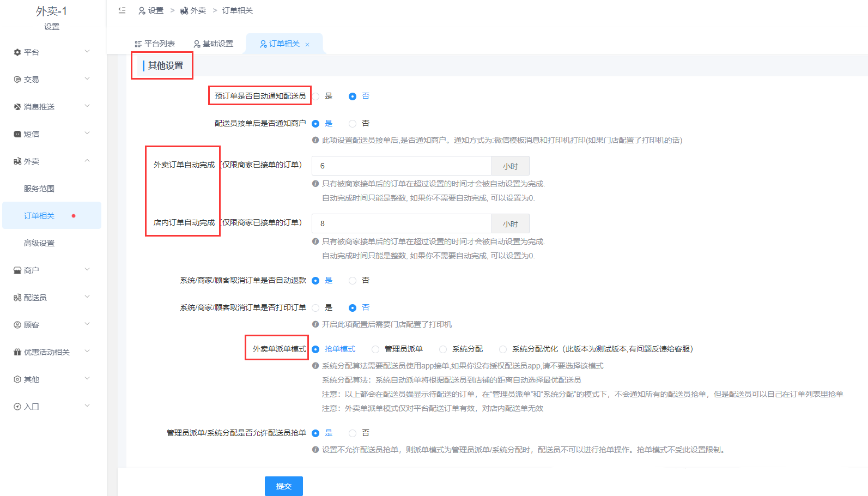
Task: Expand the 入口 sidebar menu chevron
Action: (x=87, y=406)
